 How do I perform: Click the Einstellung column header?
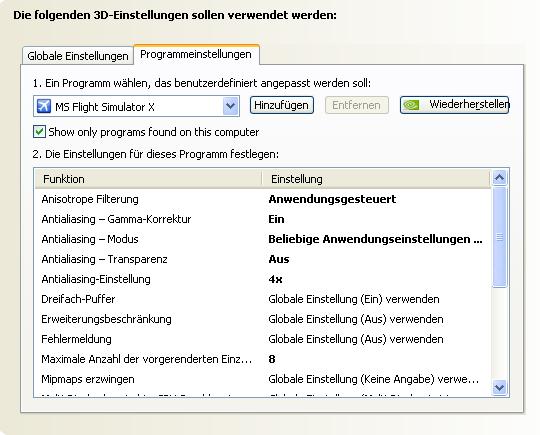[376, 179]
